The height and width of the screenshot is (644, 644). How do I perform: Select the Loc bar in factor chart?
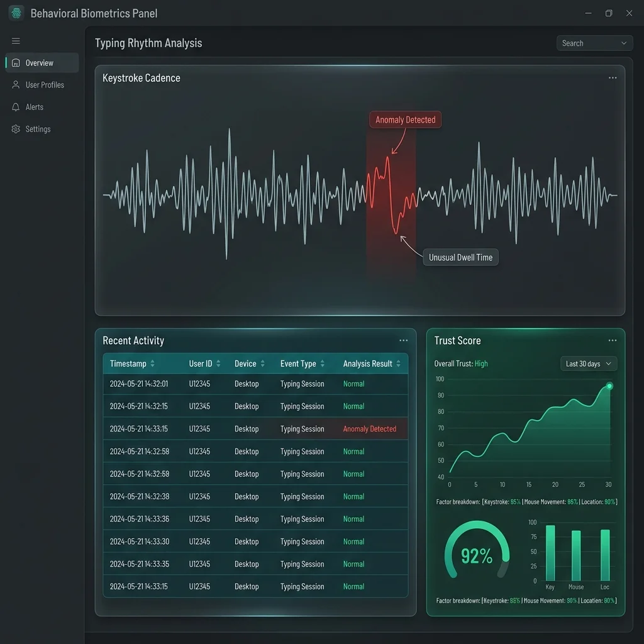(x=605, y=555)
